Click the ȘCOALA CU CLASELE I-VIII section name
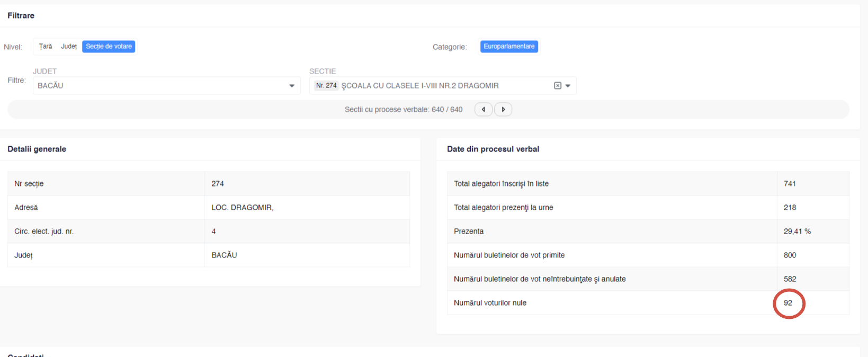The image size is (868, 357). pyautogui.click(x=420, y=86)
